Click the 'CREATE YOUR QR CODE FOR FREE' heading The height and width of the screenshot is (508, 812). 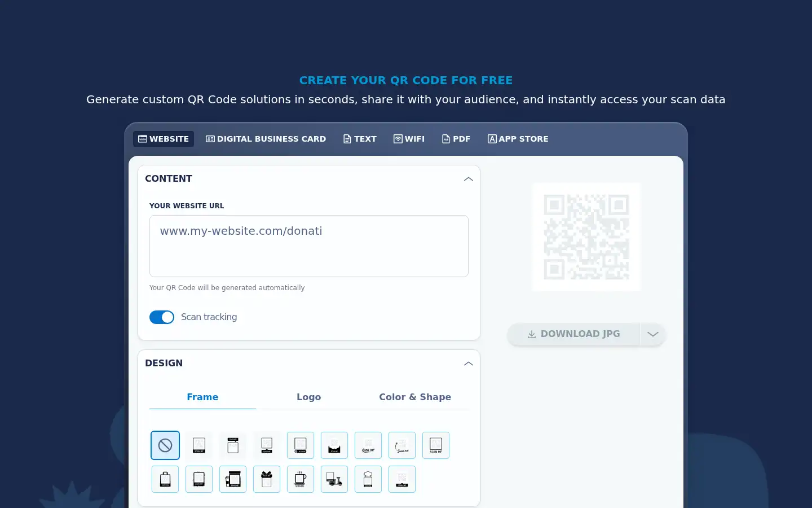click(x=406, y=80)
